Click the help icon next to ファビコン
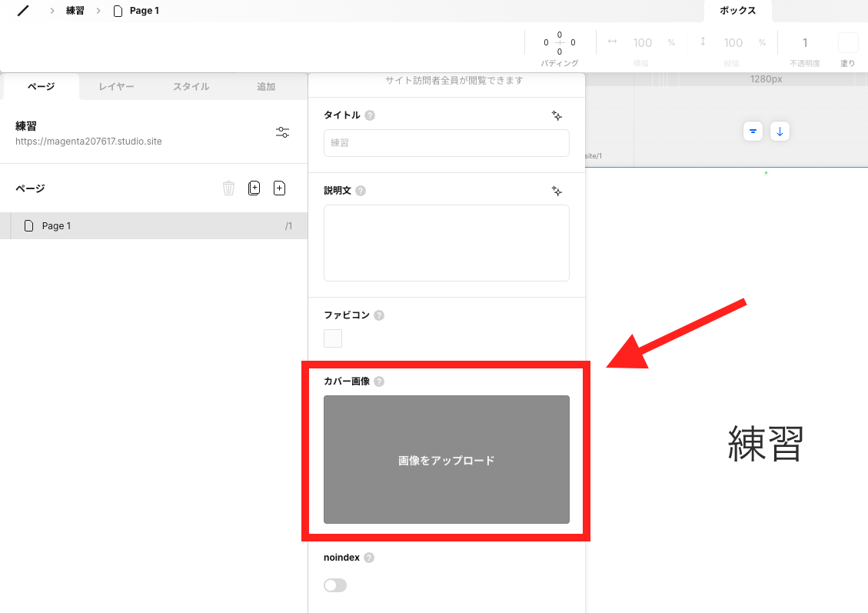 click(378, 315)
